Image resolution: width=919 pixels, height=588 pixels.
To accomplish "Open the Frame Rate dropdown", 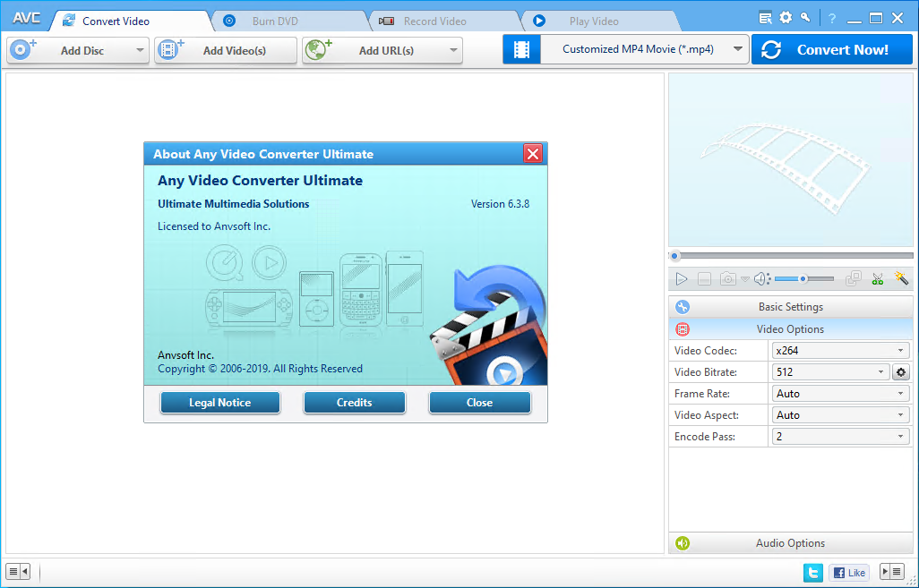I will pyautogui.click(x=840, y=394).
